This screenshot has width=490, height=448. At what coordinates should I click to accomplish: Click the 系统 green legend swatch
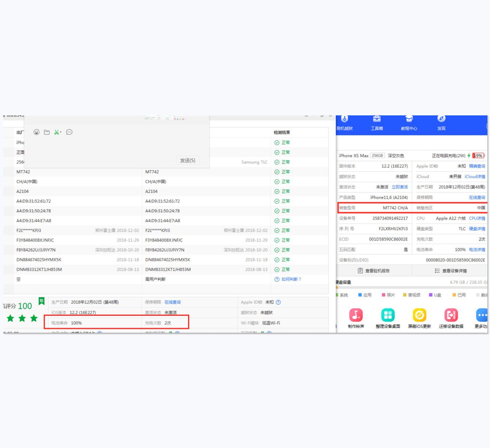coord(337,295)
